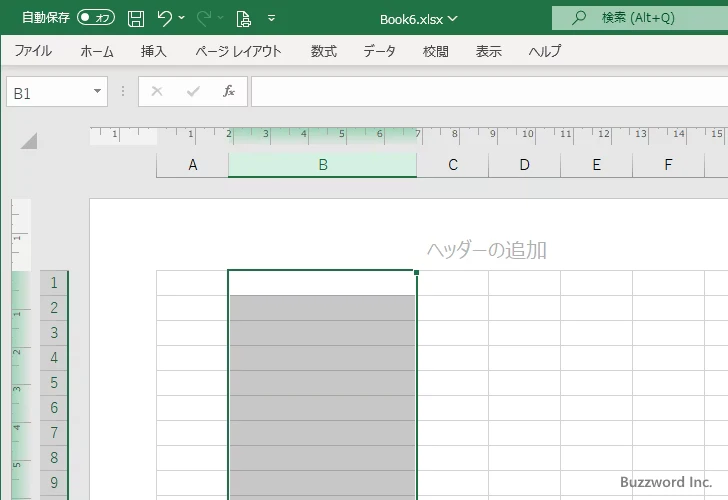Viewport: 728px width, 500px height.
Task: Select row 2 header
Action: coord(54,308)
